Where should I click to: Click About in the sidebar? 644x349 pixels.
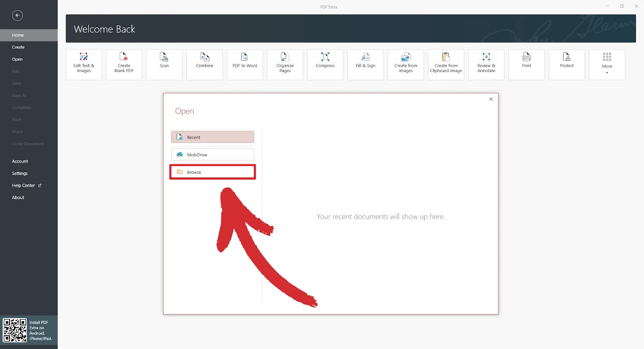click(x=29, y=197)
